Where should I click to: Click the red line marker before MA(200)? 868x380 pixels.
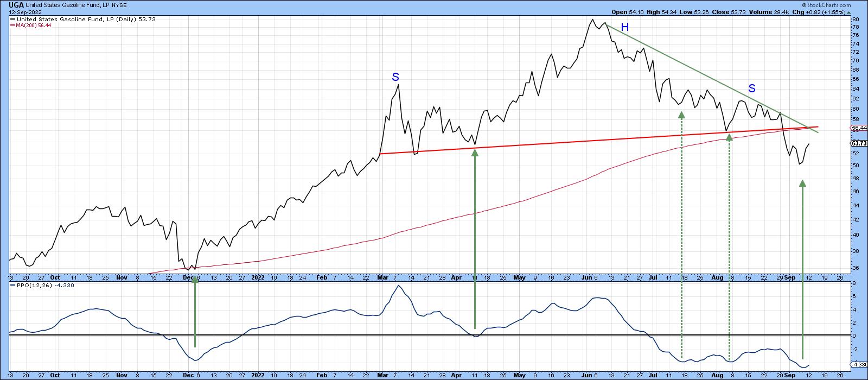click(14, 24)
